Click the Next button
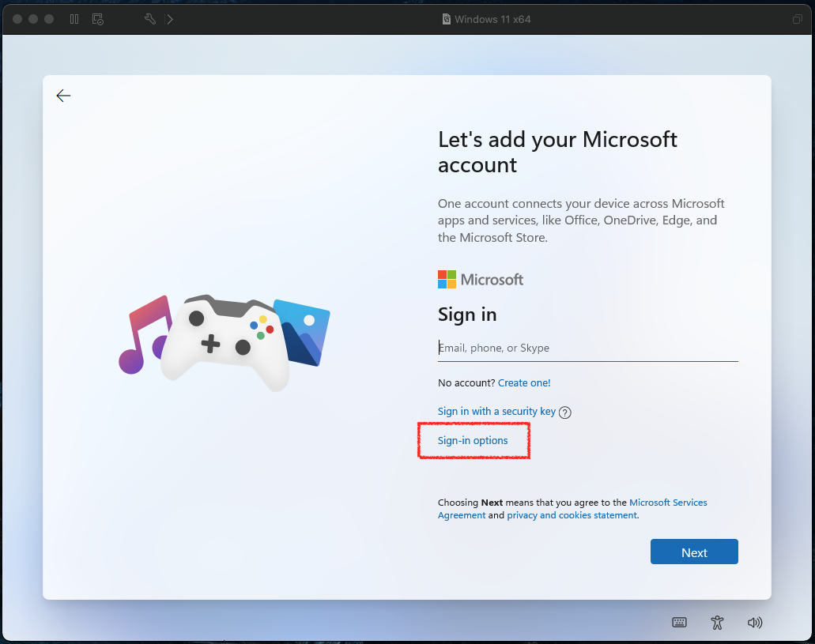The image size is (815, 644). pyautogui.click(x=694, y=552)
